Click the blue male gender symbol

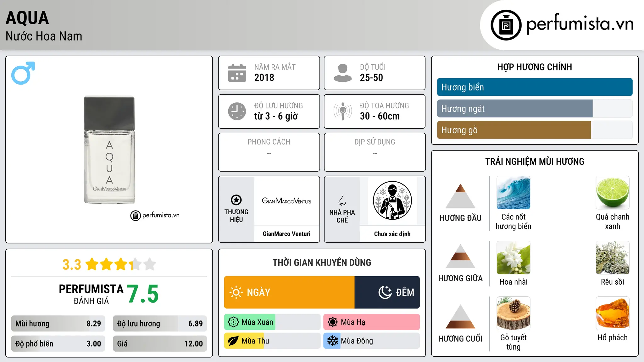(x=23, y=73)
